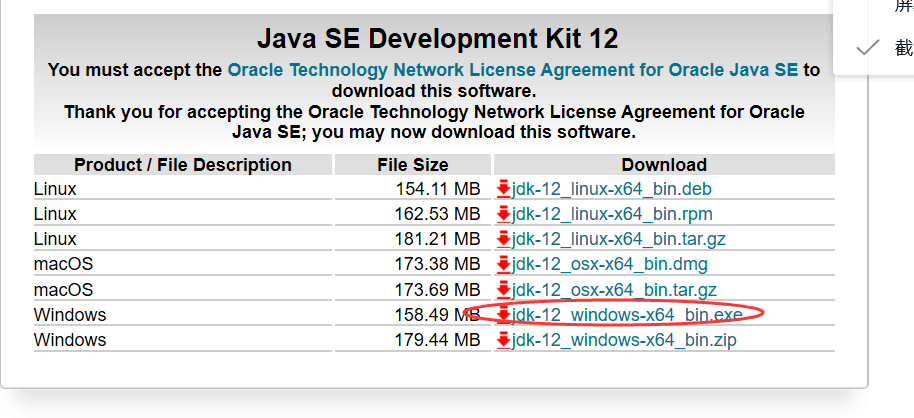Download jdk-12_osx-x64_bin.dmg
This screenshot has height=418, width=914.
[x=610, y=264]
